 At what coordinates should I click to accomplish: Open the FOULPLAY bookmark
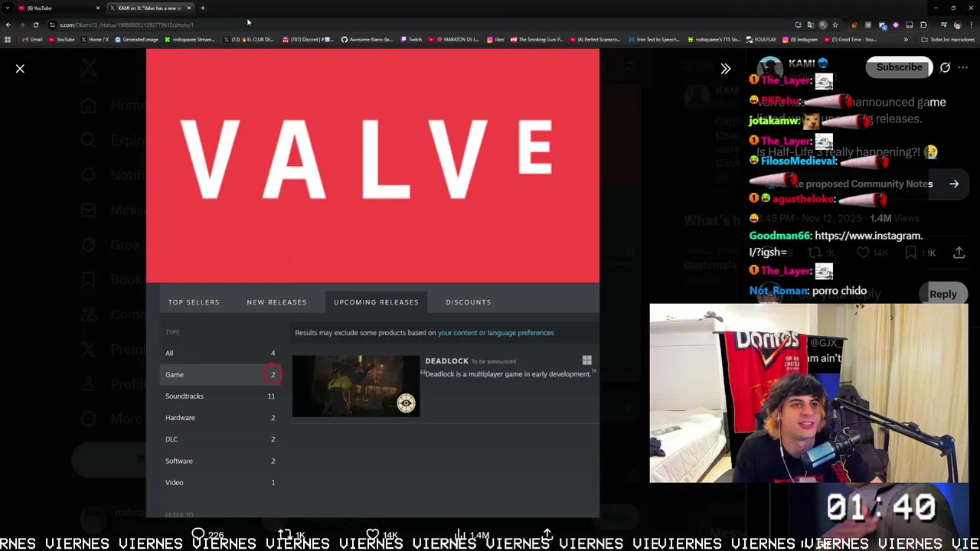pos(761,39)
